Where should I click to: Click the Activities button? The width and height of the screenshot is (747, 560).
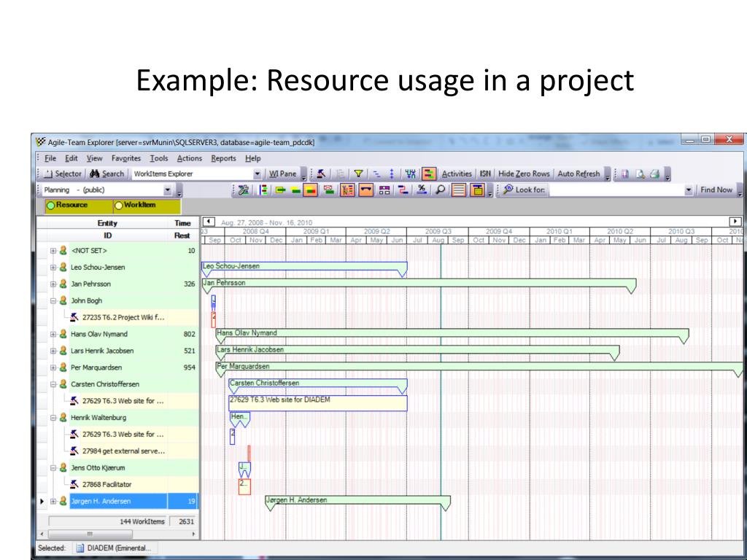point(457,174)
